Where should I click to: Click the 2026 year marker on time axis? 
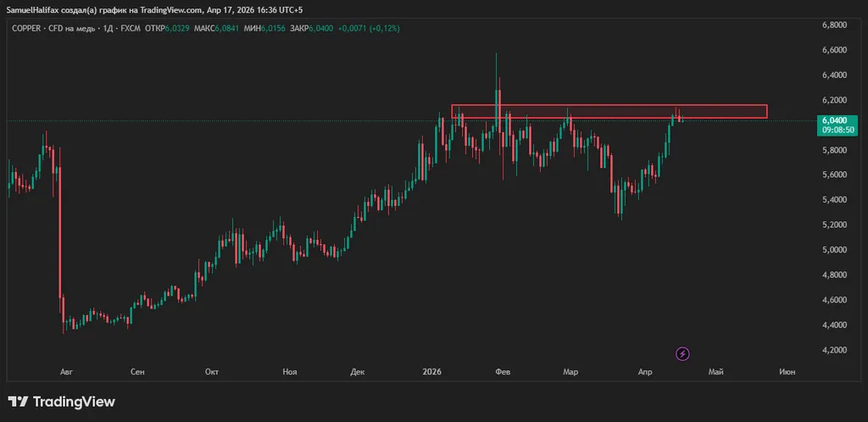pos(431,371)
